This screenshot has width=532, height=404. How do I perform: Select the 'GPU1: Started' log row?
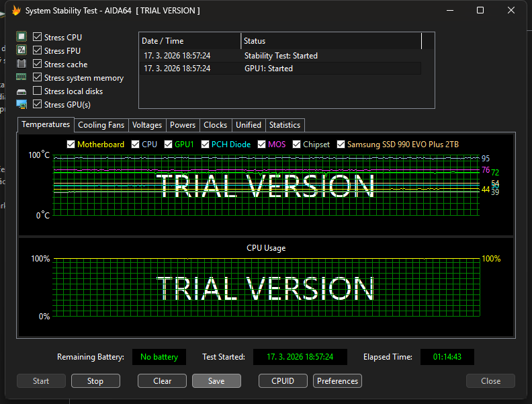pos(280,69)
